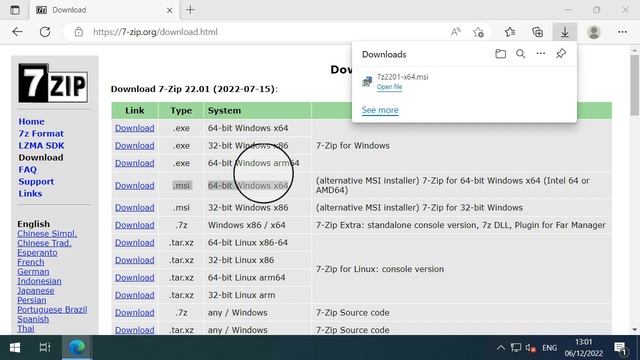
Task: Show hidden system tray icons
Action: (500, 348)
